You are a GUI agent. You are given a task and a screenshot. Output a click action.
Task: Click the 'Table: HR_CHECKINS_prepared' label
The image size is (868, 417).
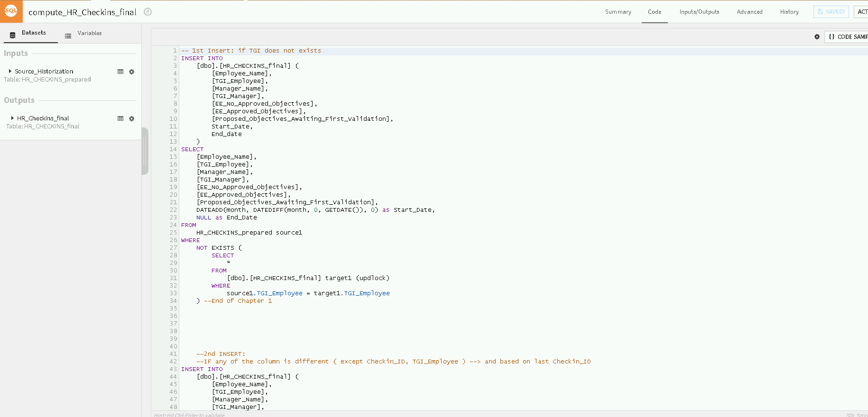coord(47,80)
